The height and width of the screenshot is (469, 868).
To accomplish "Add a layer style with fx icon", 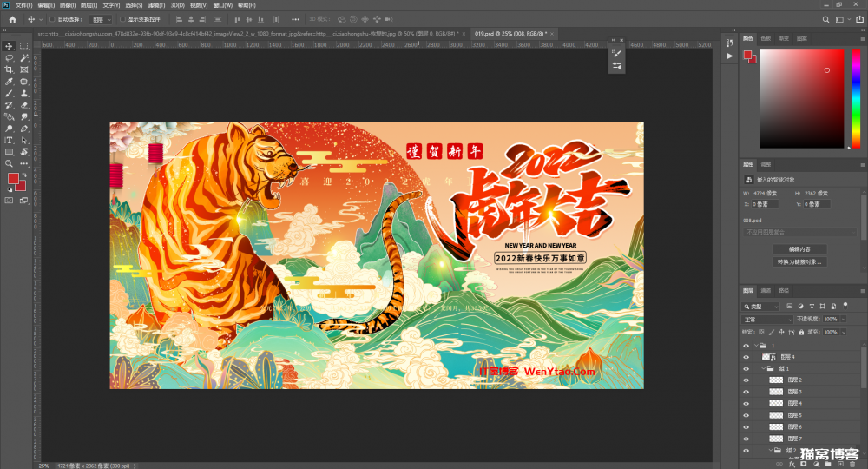I will tap(792, 464).
